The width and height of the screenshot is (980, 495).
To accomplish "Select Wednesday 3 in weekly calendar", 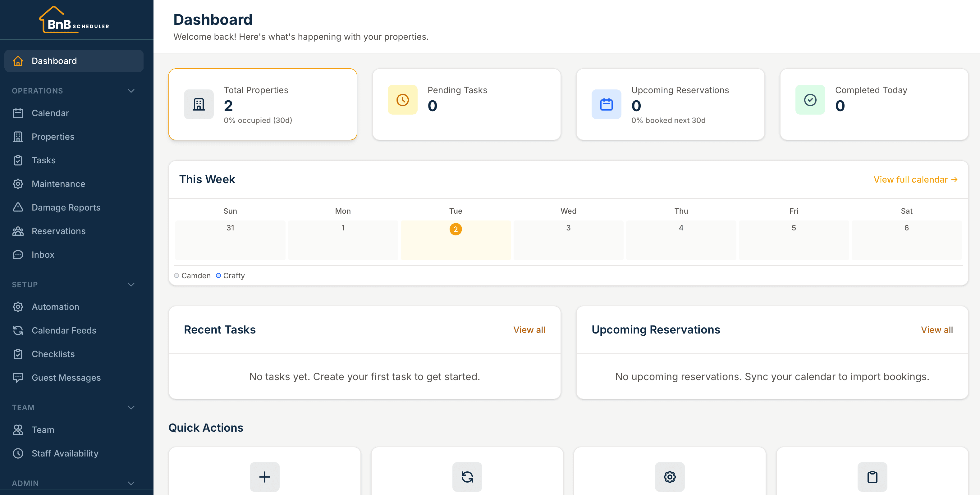I will (568, 240).
